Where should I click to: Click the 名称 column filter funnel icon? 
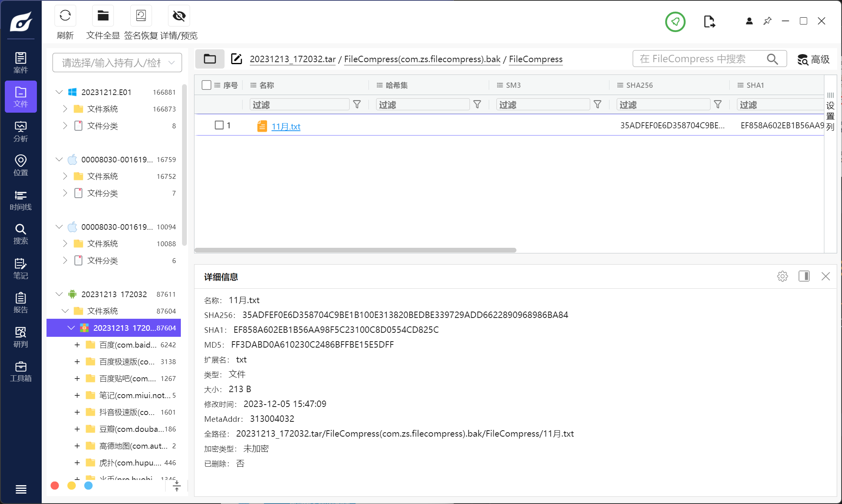(x=357, y=105)
